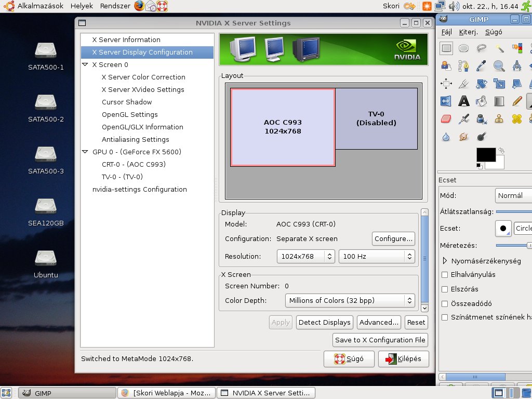This screenshot has width=532, height=399.
Task: Click the Save to X Configuration File button
Action: [380, 340]
